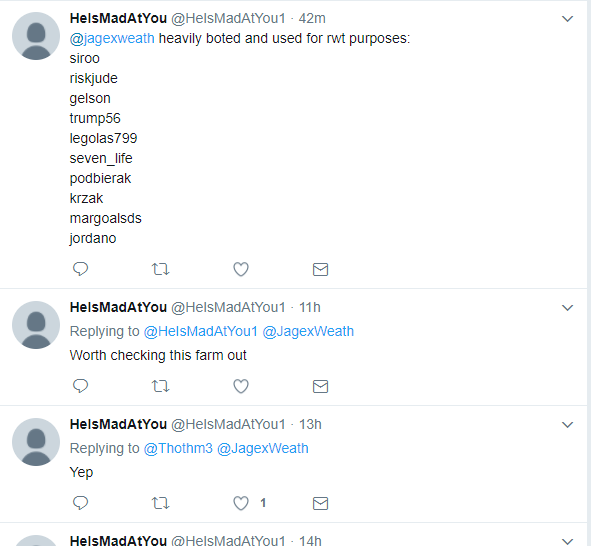Viewport: 591px width, 546px height.
Task: Open the @Thothm3 profile link
Action: pos(178,448)
